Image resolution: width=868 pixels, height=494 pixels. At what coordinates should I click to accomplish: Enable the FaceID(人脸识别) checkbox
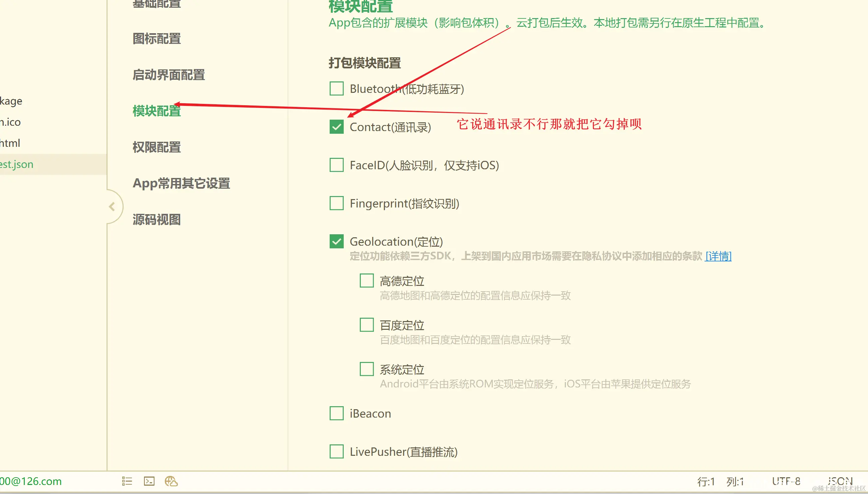[x=336, y=165]
